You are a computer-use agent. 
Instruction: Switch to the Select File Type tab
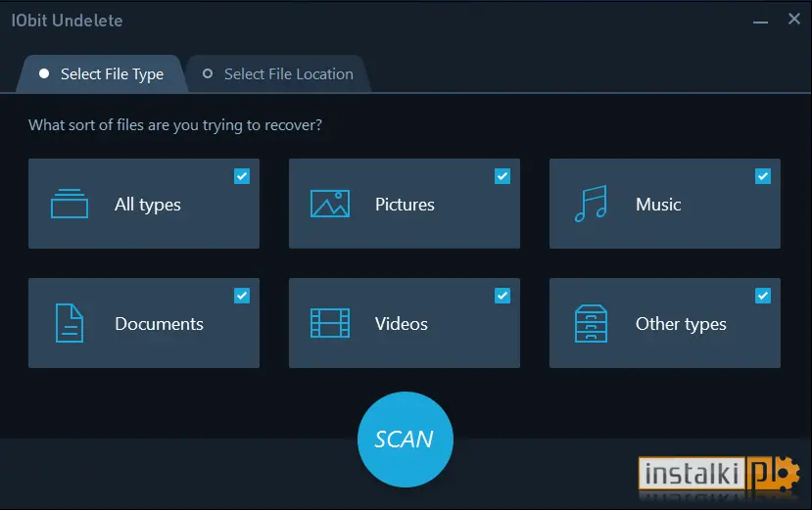coord(102,74)
